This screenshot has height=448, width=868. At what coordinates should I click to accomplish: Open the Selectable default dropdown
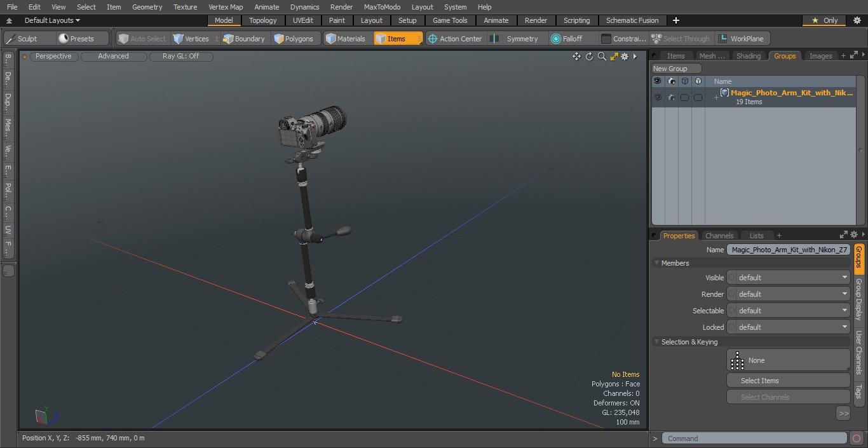click(793, 311)
